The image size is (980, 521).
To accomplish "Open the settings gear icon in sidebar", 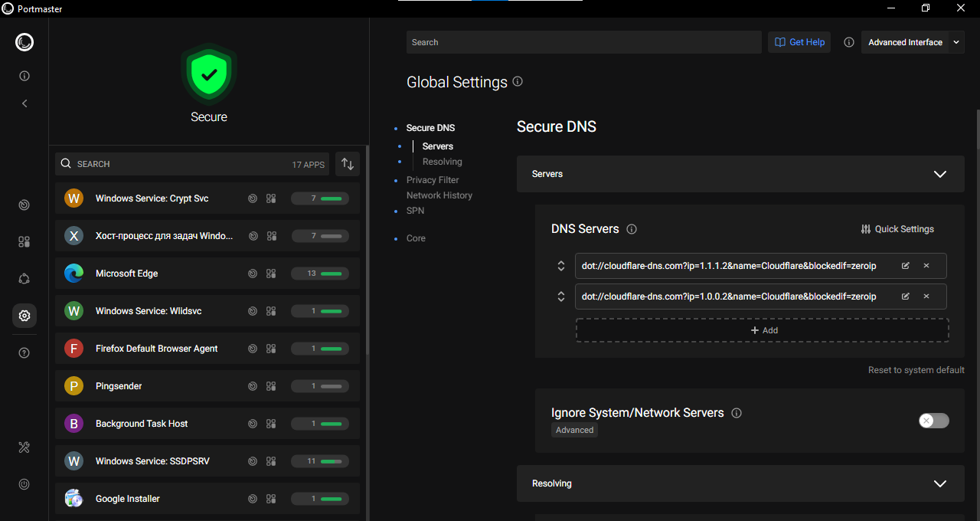I will click(x=24, y=316).
